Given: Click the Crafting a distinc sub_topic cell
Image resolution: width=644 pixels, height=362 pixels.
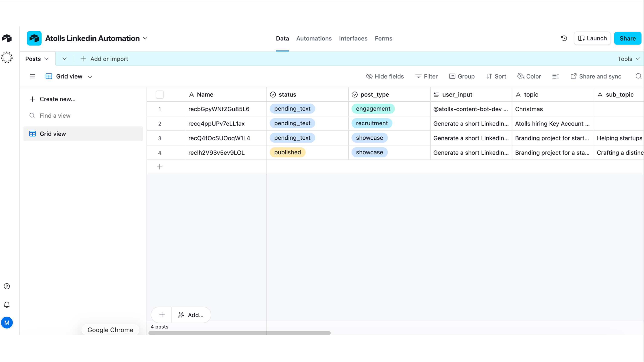Looking at the screenshot, I should click(x=619, y=152).
